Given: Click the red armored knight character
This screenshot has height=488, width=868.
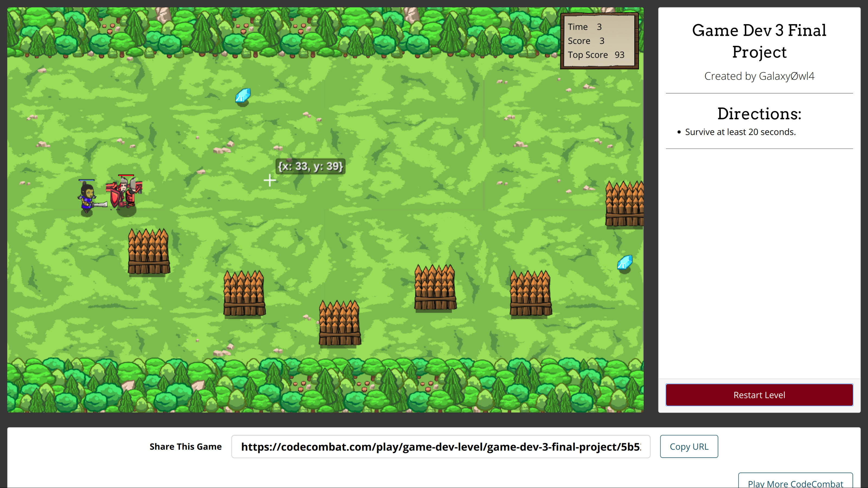Looking at the screenshot, I should (x=124, y=195).
